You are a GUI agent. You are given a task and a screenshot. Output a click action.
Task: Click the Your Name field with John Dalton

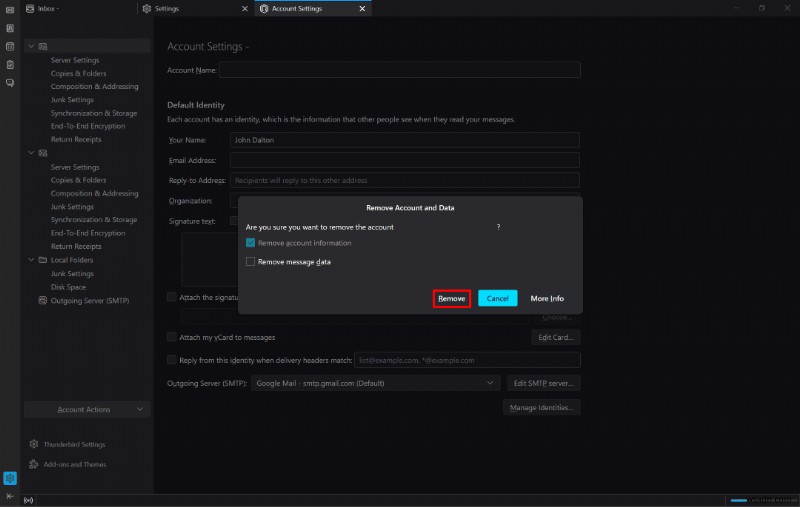point(405,140)
